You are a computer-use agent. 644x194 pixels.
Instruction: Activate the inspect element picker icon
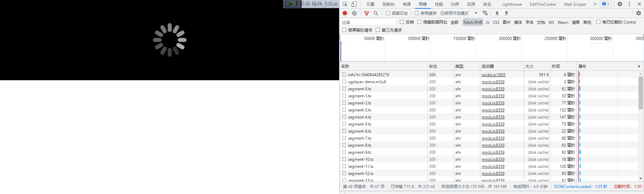(x=345, y=4)
